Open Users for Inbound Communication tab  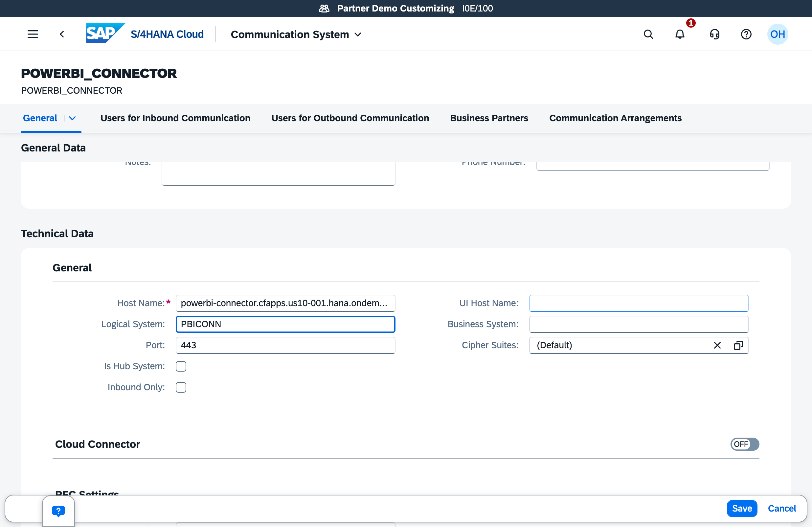[175, 118]
